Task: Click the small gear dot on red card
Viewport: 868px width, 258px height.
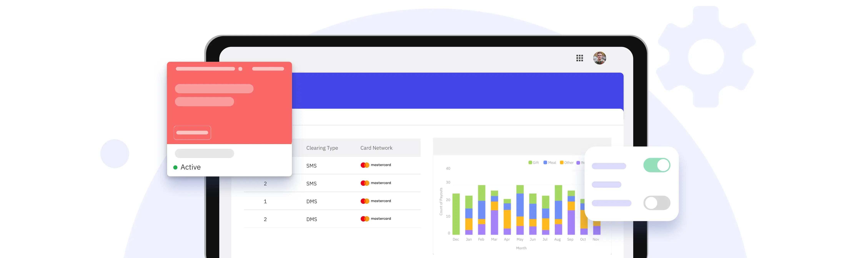Action: 240,69
